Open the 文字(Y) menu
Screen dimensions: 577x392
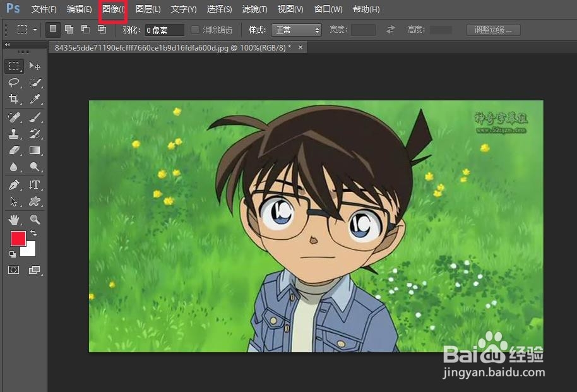pos(184,9)
